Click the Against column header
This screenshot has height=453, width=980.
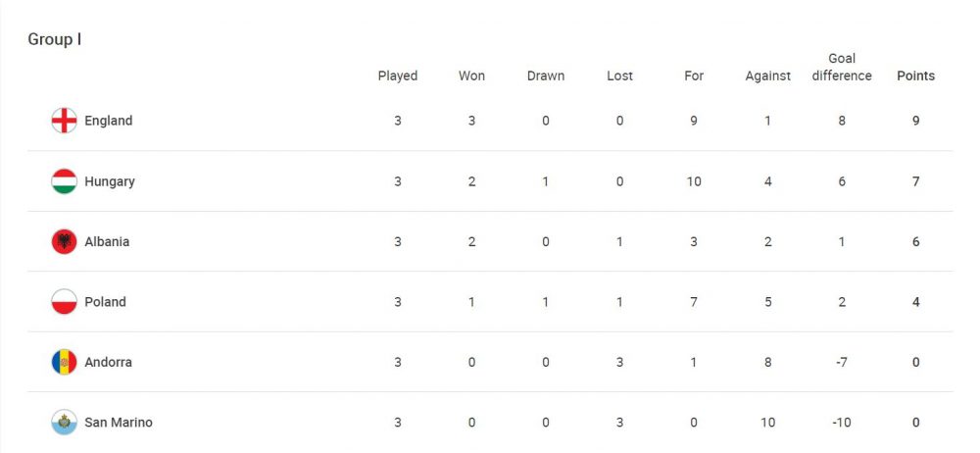point(767,75)
